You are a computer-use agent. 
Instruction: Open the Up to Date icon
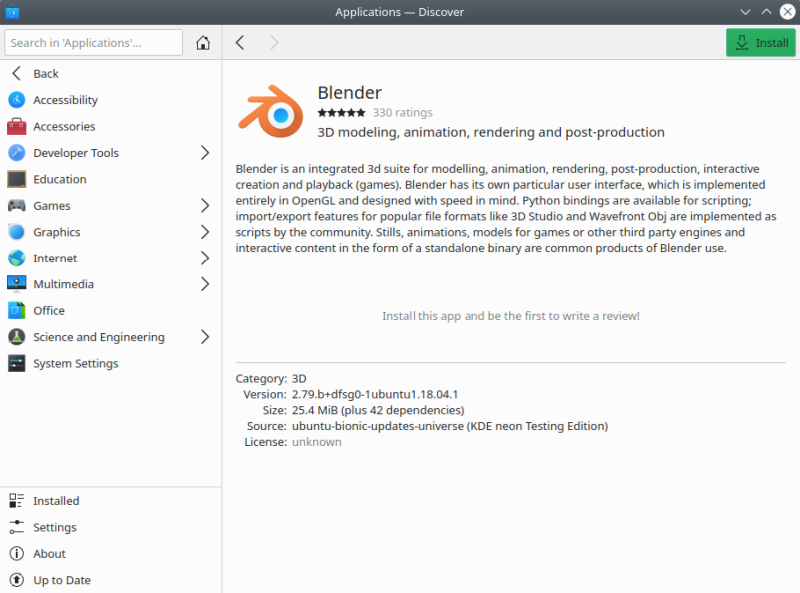click(x=16, y=579)
